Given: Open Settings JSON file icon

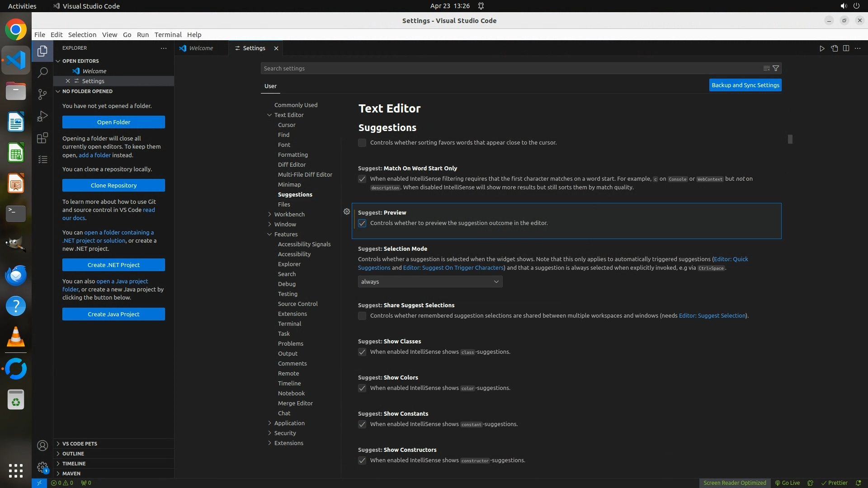Looking at the screenshot, I should pyautogui.click(x=834, y=48).
